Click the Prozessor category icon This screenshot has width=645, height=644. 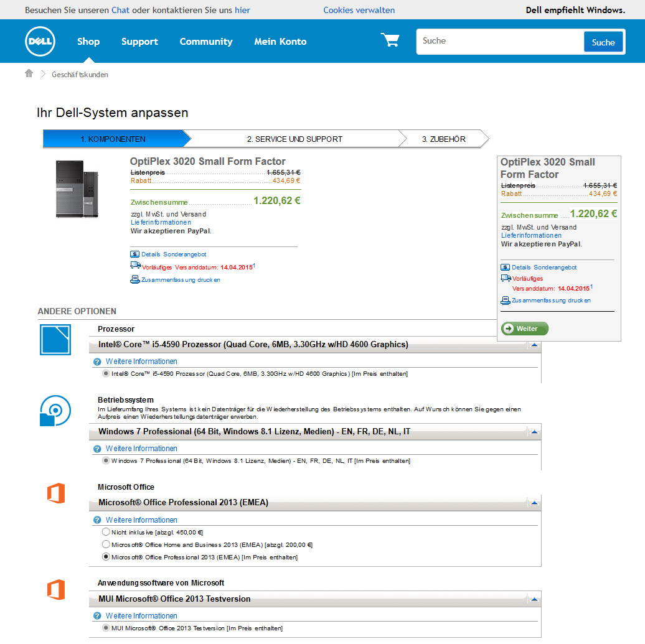coord(55,340)
